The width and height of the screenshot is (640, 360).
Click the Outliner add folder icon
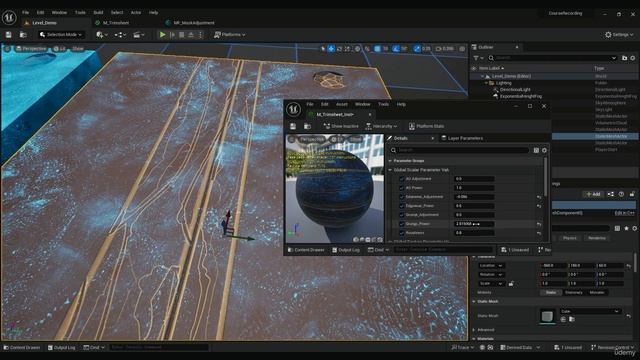point(624,58)
